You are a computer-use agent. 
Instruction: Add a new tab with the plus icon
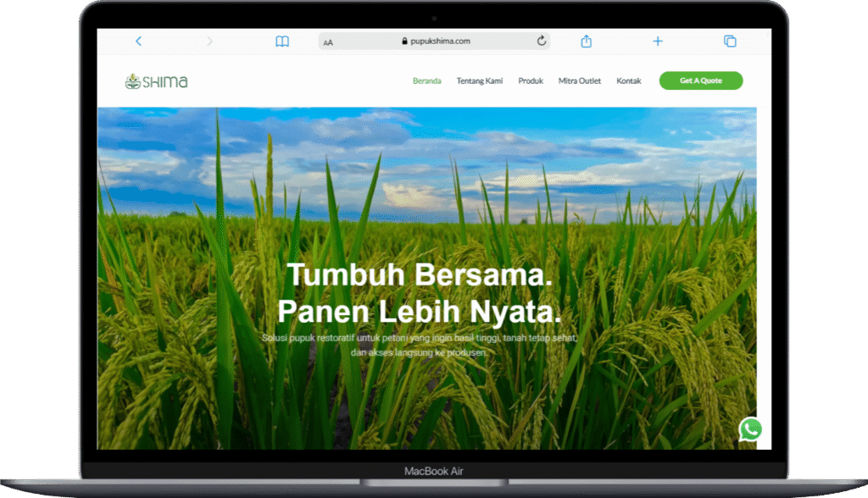[x=658, y=41]
